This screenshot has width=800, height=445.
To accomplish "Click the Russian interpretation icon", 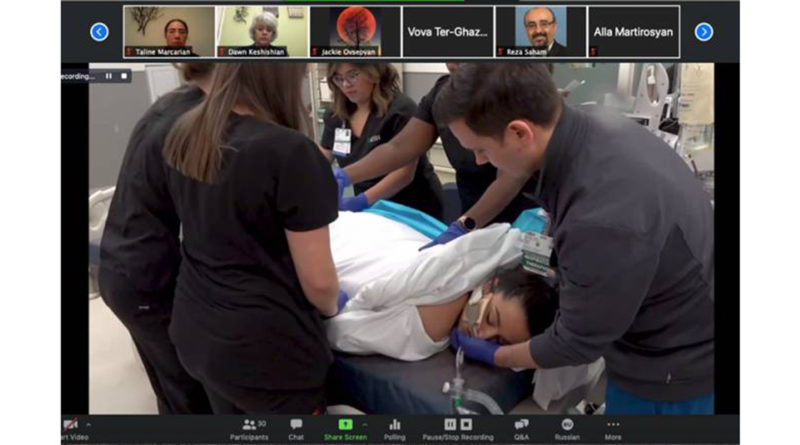I will (567, 425).
